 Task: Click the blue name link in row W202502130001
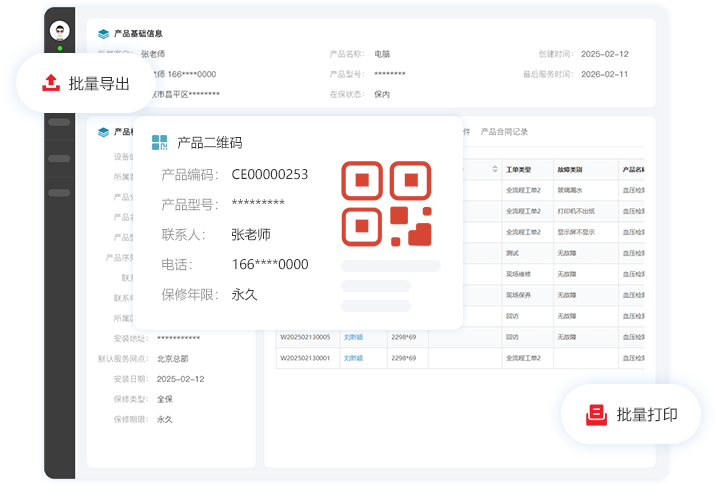point(353,358)
